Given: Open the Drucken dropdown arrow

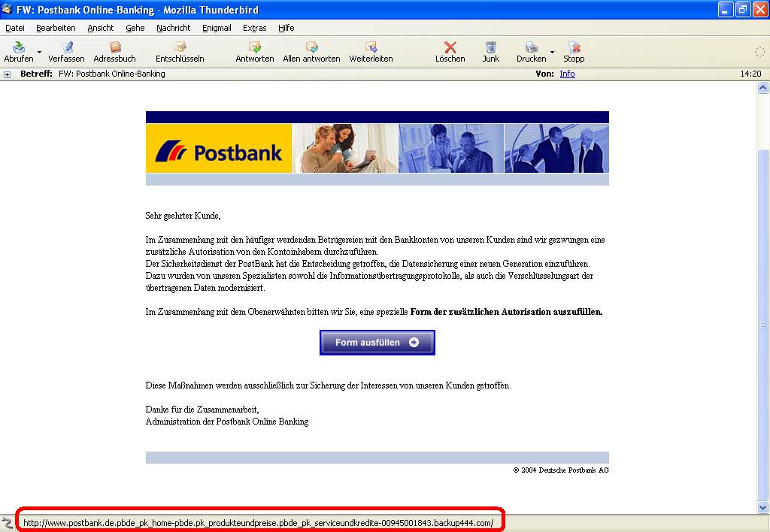Looking at the screenshot, I should [552, 52].
